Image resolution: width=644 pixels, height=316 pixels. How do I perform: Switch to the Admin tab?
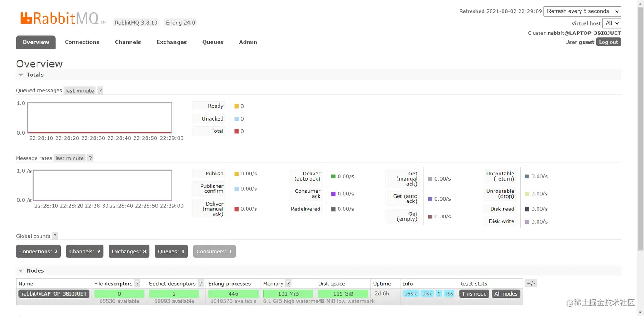(248, 42)
